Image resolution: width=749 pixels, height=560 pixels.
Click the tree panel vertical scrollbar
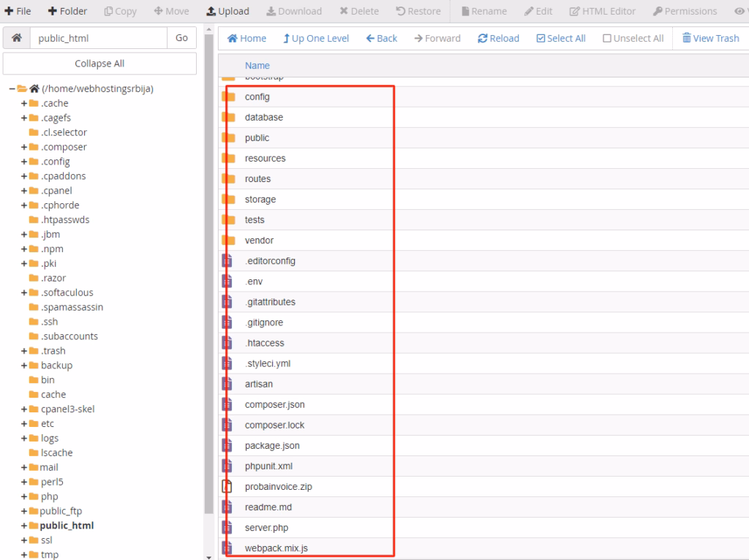click(208, 273)
